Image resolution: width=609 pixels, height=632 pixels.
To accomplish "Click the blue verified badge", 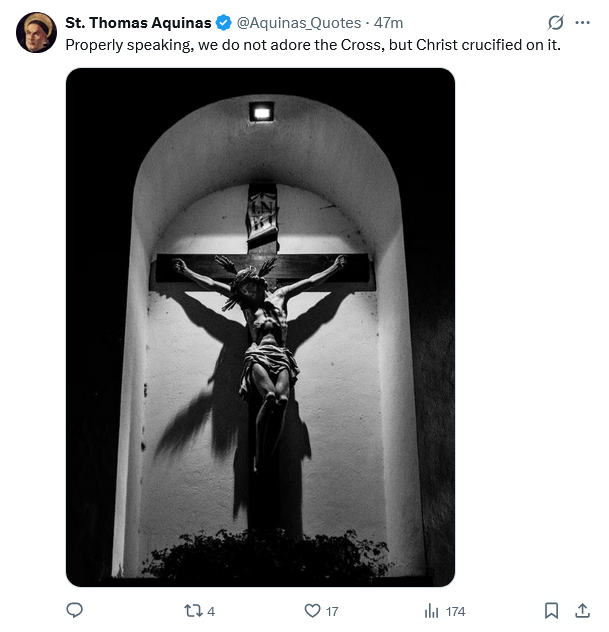I will click(x=224, y=23).
